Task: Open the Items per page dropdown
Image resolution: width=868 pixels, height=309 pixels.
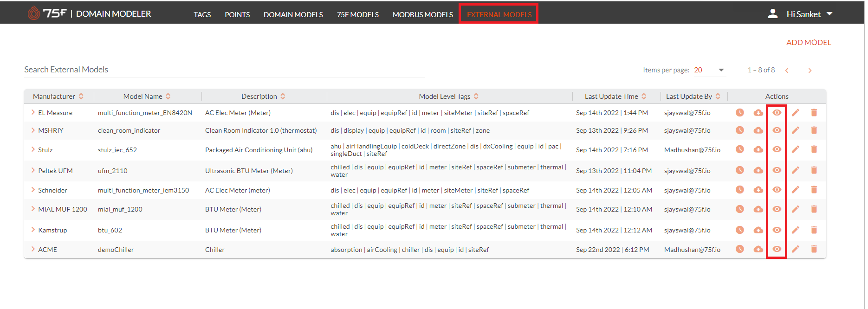Action: pos(709,70)
